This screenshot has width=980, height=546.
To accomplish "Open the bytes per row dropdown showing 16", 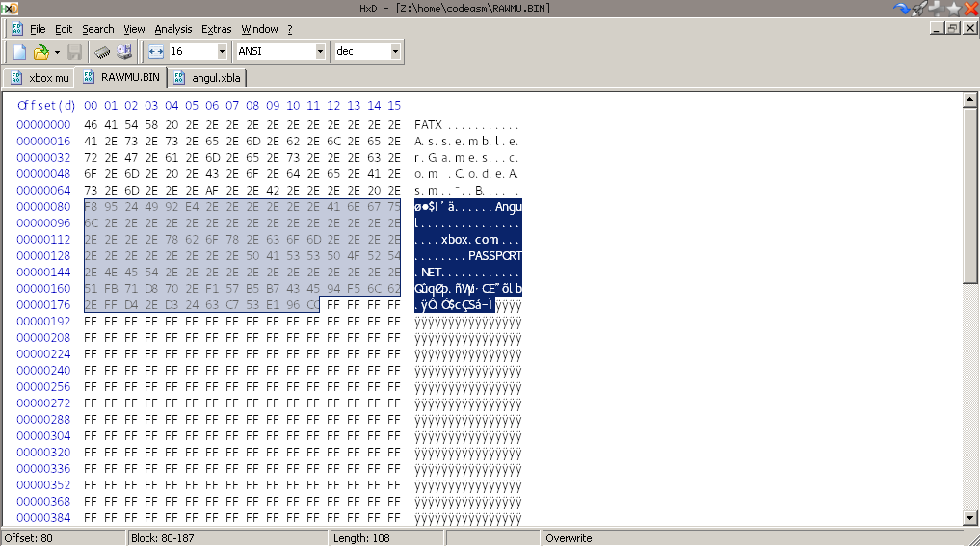I will point(222,51).
